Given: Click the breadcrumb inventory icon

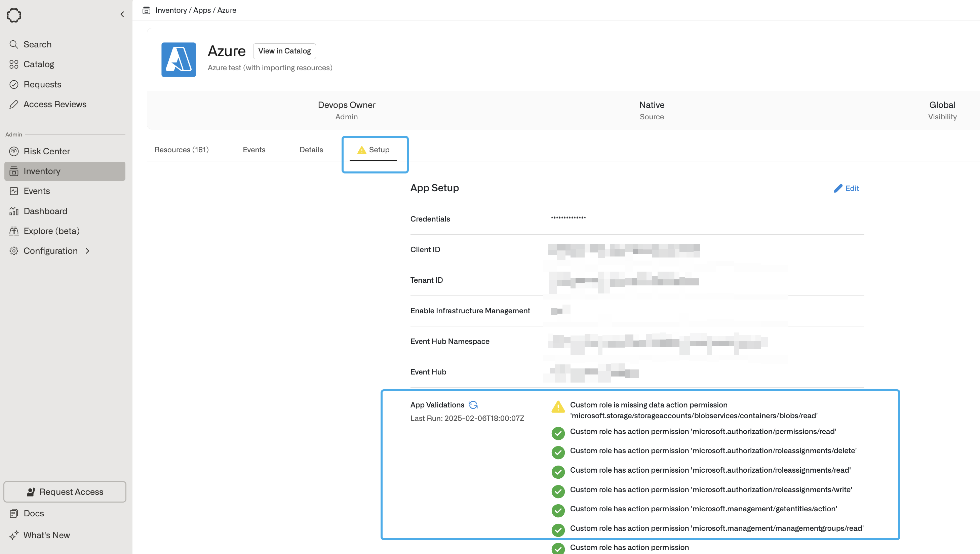Looking at the screenshot, I should 147,10.
